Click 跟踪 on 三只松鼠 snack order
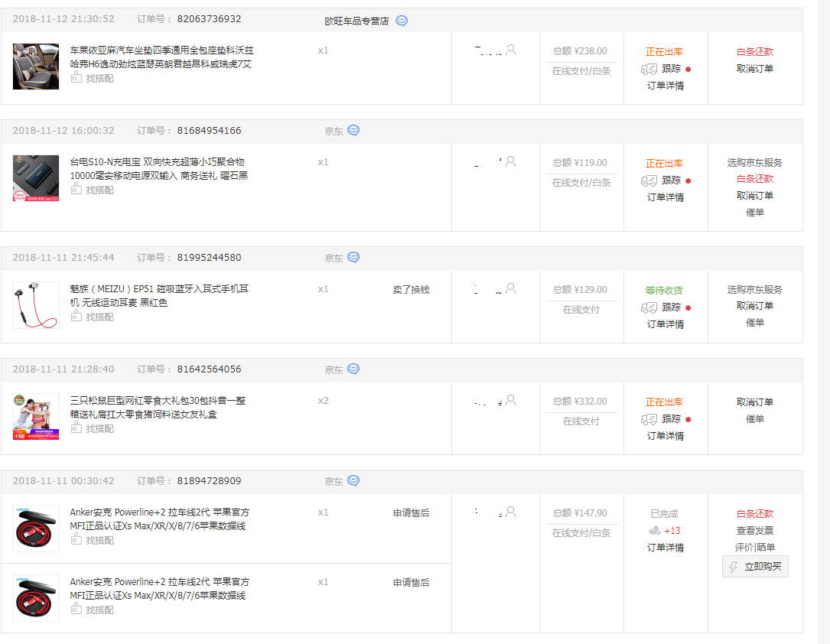 tap(671, 419)
